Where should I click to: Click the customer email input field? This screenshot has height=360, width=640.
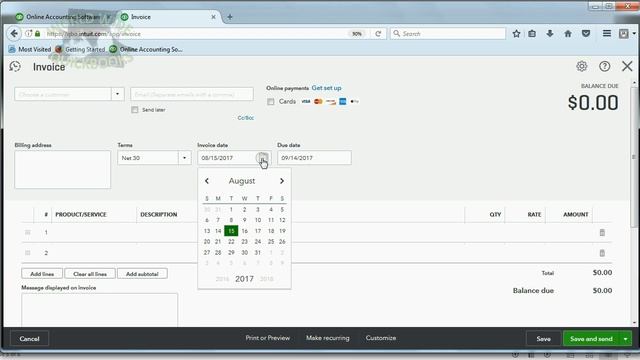tap(192, 94)
